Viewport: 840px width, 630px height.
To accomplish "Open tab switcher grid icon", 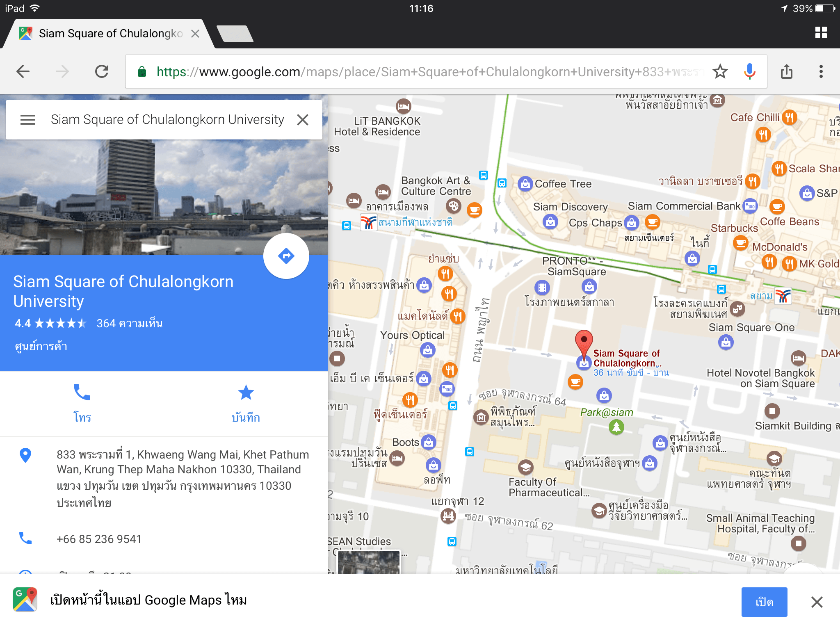I will [x=821, y=32].
